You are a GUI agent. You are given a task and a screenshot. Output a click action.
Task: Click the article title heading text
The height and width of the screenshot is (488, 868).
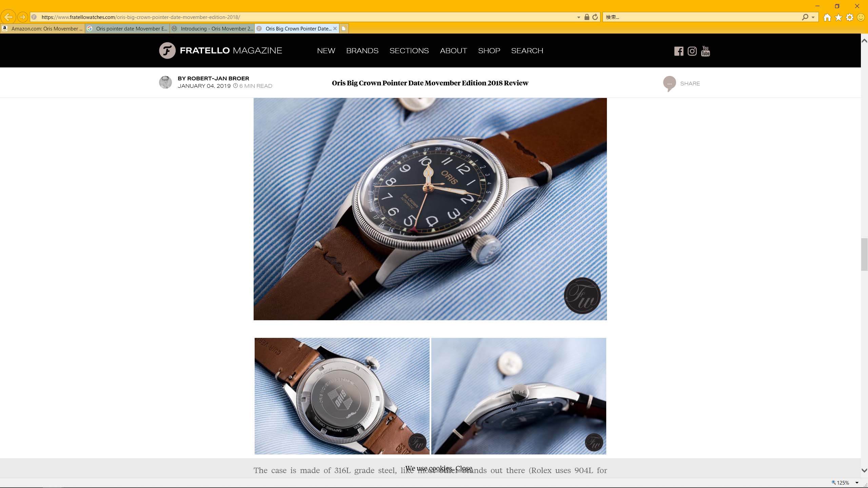click(430, 83)
